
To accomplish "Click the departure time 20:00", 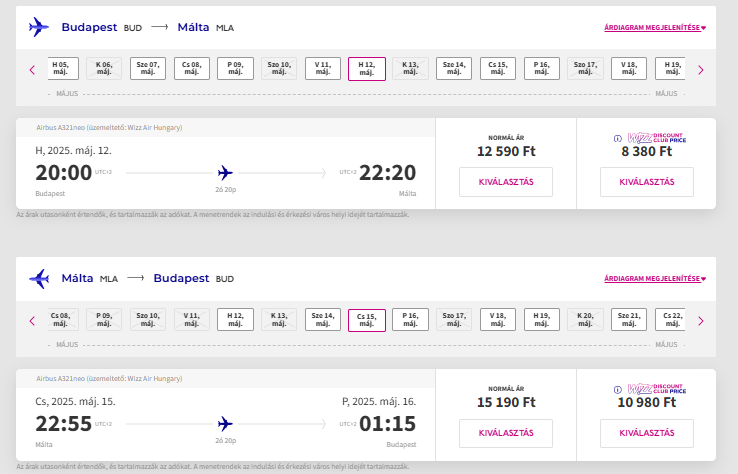I will (x=64, y=173).
